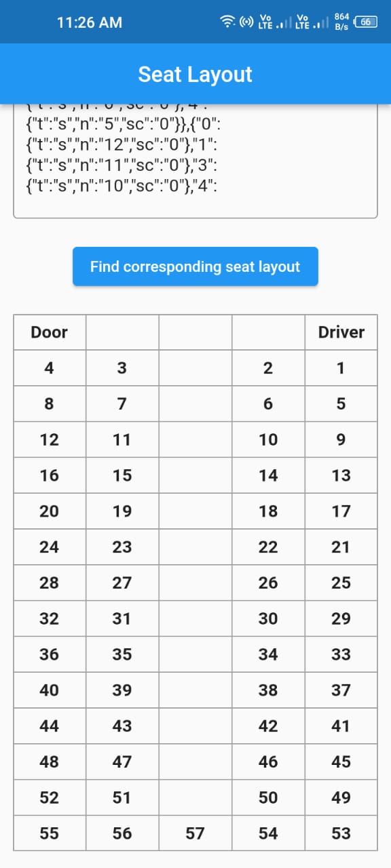This screenshot has width=391, height=868.
Task: Tap the Seat Layout header
Action: 195,74
